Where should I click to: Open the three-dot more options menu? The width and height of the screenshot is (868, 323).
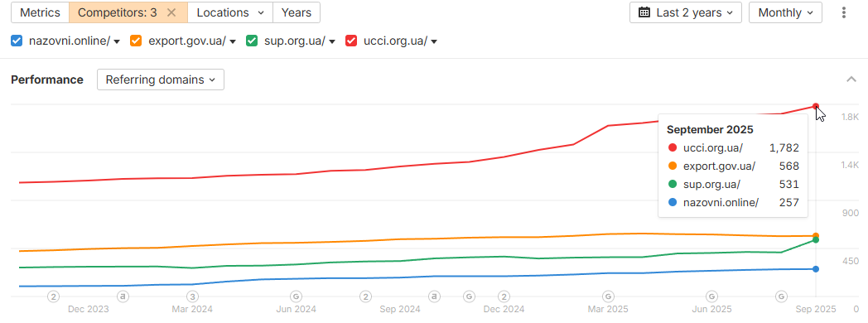point(844,12)
